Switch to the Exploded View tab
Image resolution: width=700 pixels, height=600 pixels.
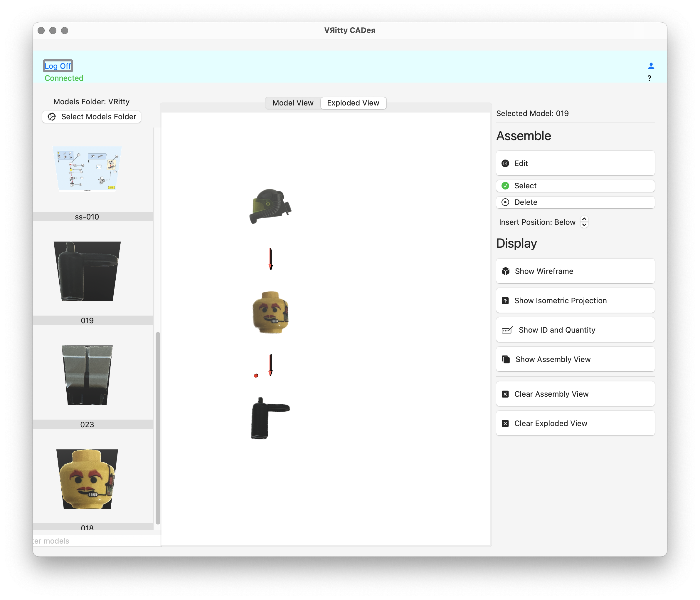(x=353, y=103)
